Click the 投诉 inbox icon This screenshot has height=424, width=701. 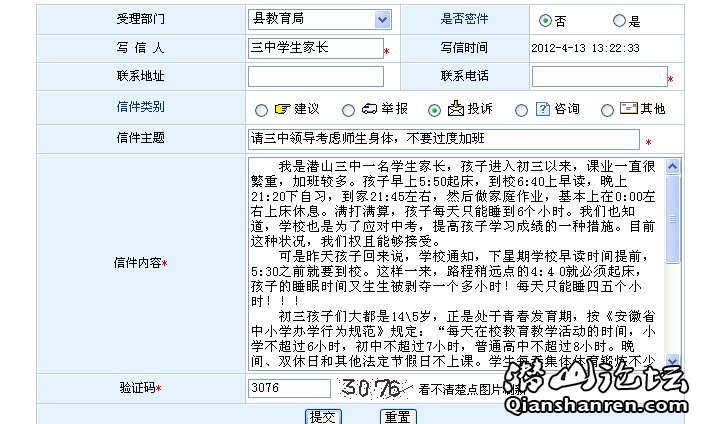pyautogui.click(x=456, y=108)
